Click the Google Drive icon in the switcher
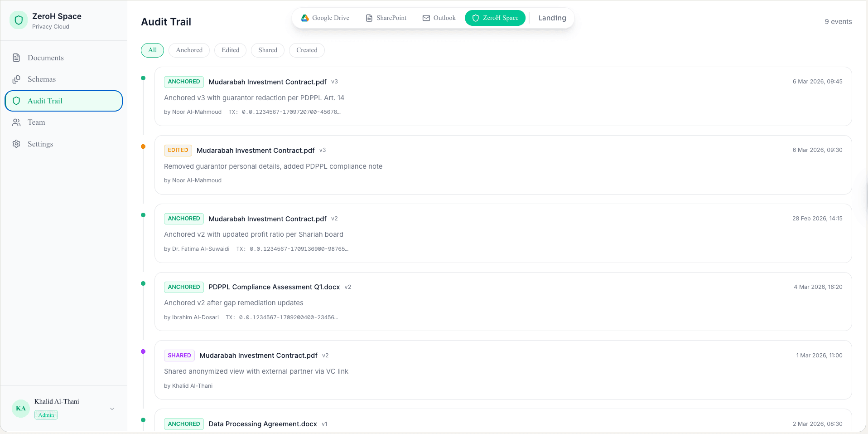The height and width of the screenshot is (434, 868). [305, 18]
